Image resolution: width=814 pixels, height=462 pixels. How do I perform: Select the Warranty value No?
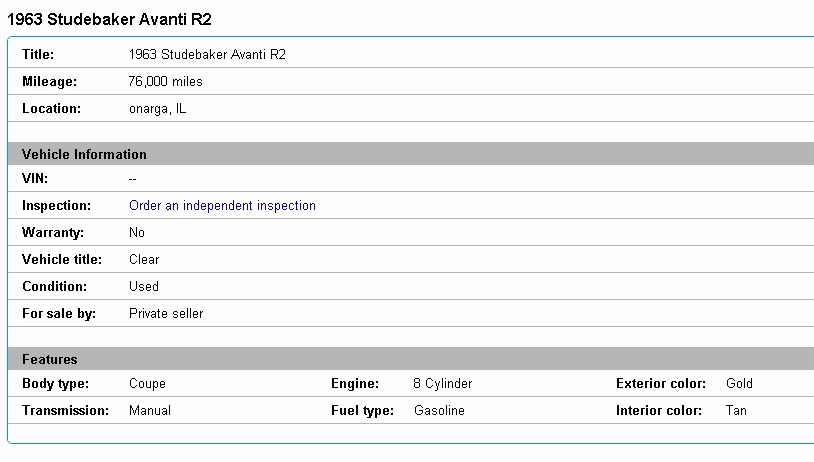137,233
